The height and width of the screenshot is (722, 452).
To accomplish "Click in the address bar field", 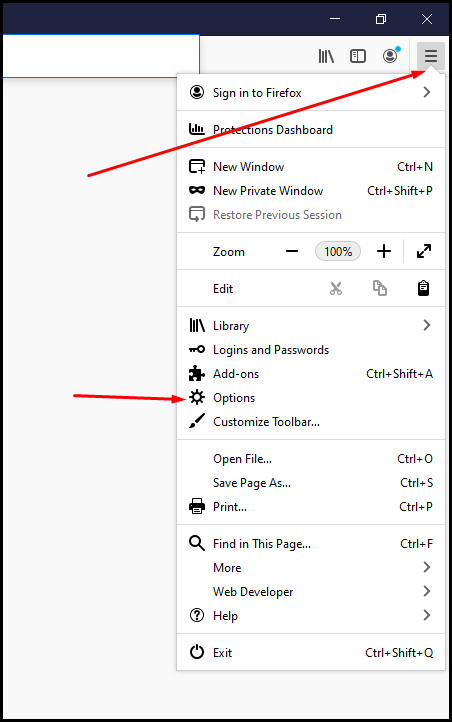I will pyautogui.click(x=101, y=56).
